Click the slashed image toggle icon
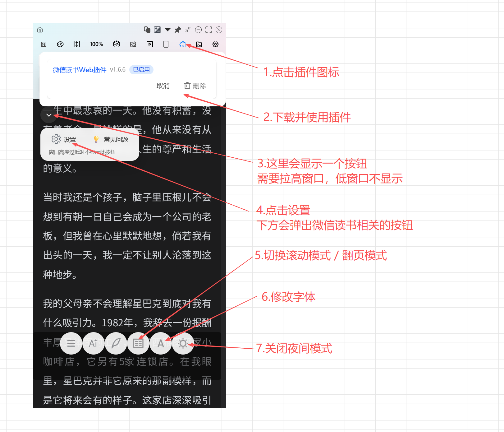504x432 pixels. coord(133,44)
